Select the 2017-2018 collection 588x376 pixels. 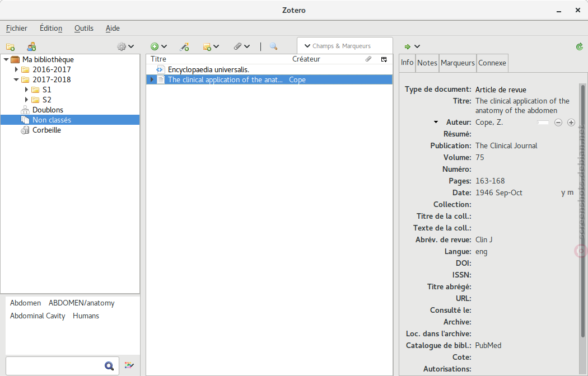pyautogui.click(x=52, y=79)
